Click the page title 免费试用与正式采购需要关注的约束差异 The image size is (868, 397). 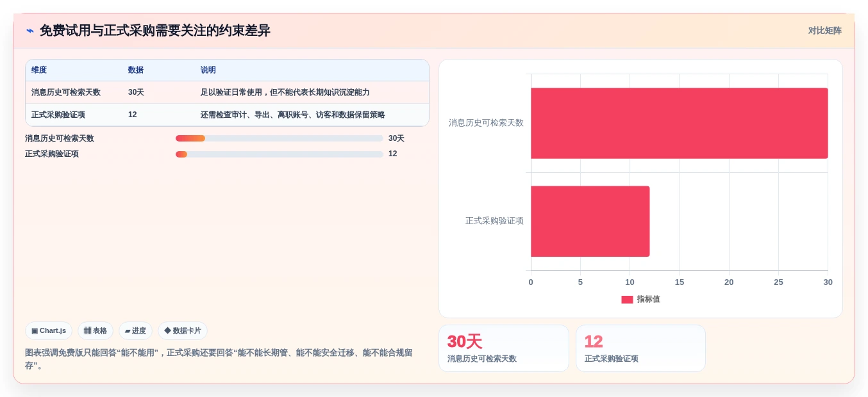pos(155,31)
